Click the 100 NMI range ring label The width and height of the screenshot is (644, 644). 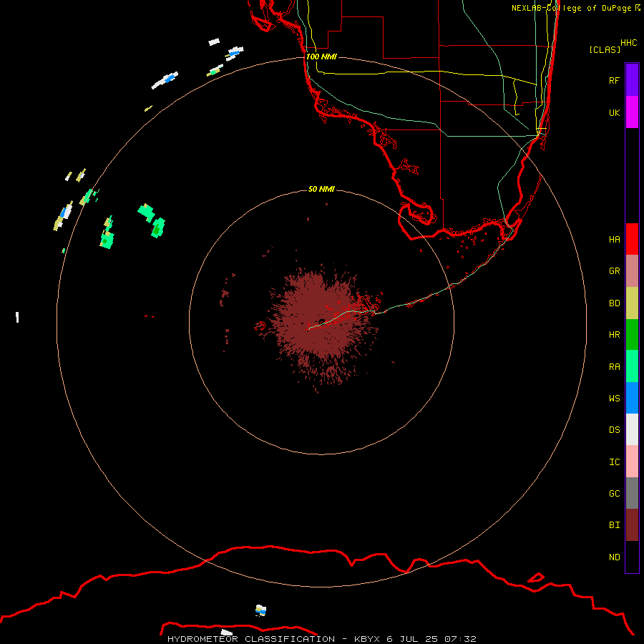pos(321,57)
